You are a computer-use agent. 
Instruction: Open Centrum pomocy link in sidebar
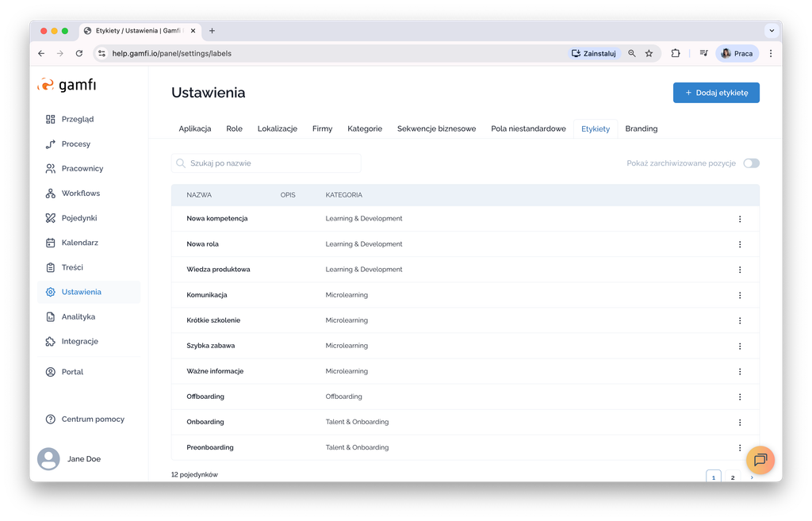92,419
